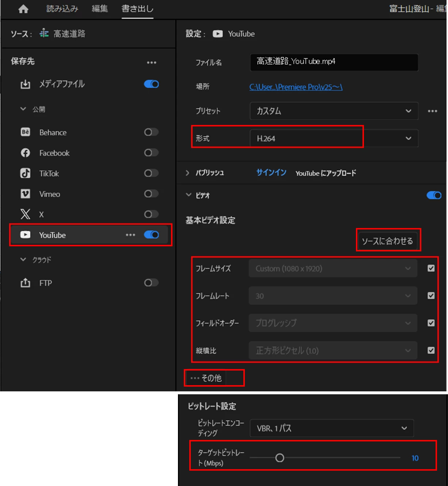Uncheck フレームレート match source checkbox
The height and width of the screenshot is (486, 448).
coord(431,296)
